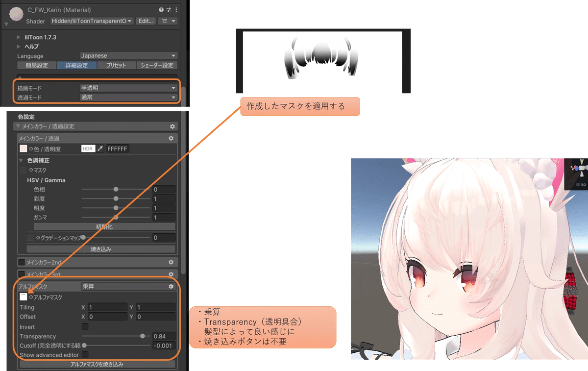Image resolution: width=588 pixels, height=371 pixels.
Task: Click the Transparency value field 0.84
Action: click(164, 336)
